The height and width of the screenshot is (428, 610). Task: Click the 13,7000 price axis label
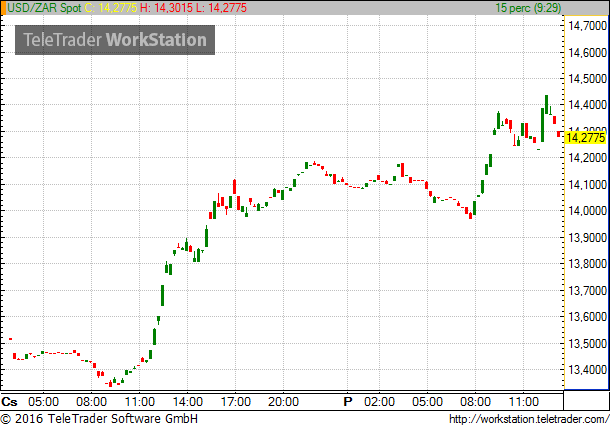(587, 290)
